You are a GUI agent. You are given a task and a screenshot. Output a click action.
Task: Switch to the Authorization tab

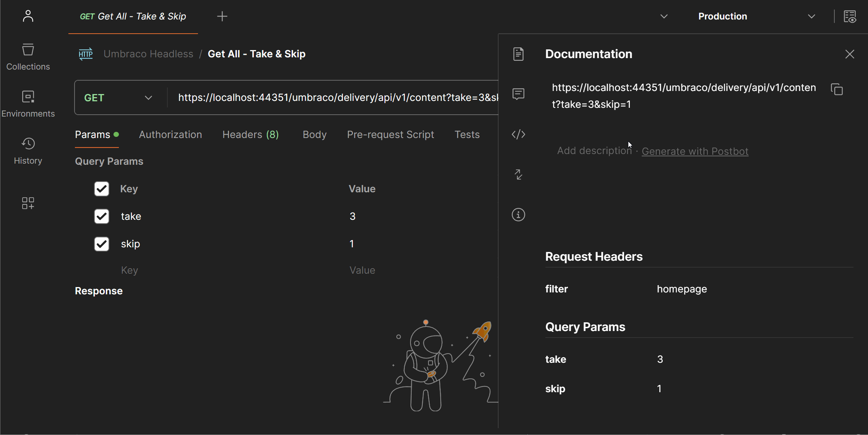point(170,135)
